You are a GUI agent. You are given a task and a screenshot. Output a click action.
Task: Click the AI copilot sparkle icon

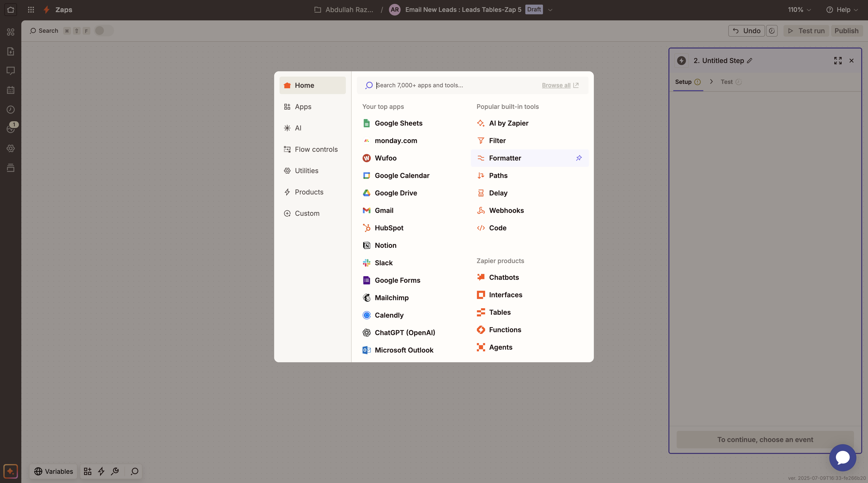tap(10, 471)
